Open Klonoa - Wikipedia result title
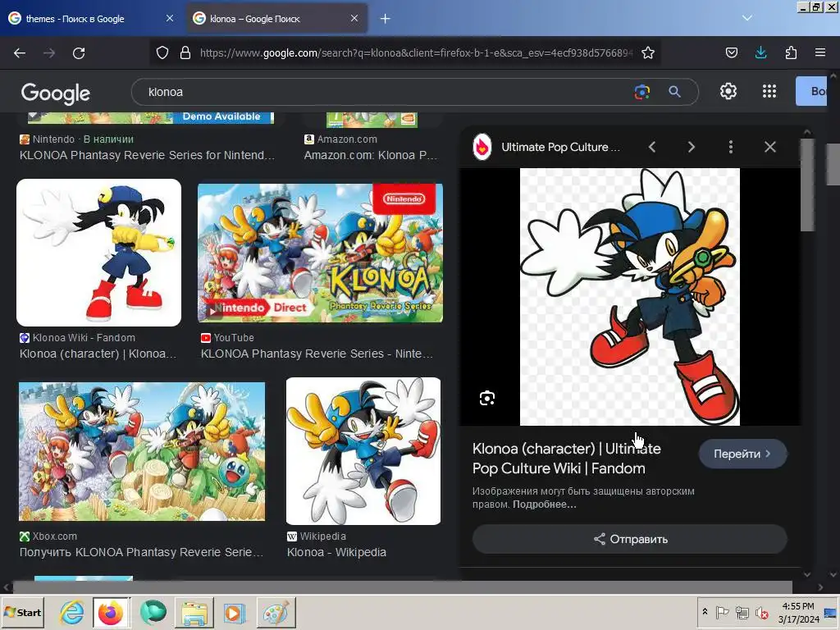 (x=336, y=552)
